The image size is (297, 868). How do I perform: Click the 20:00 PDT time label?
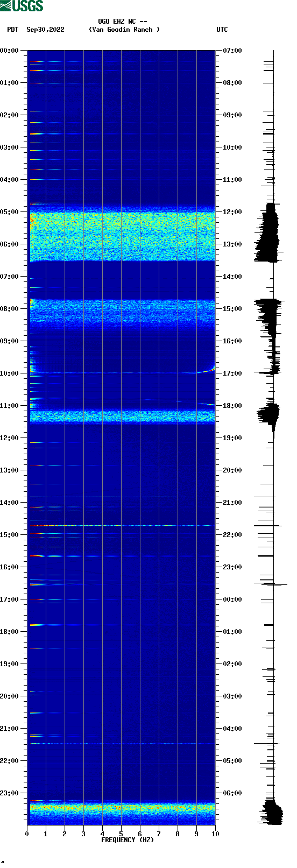tap(9, 696)
